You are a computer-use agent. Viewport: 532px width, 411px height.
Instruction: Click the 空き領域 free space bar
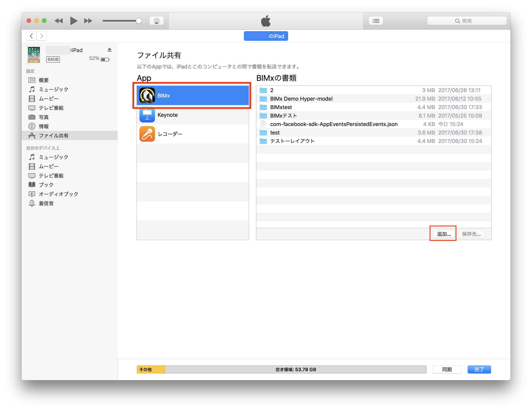295,369
